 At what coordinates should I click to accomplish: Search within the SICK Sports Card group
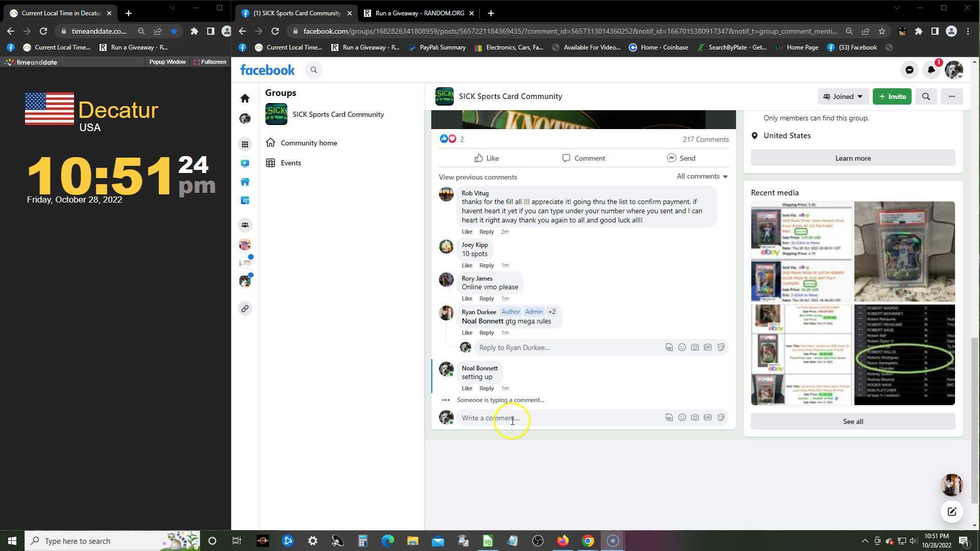[926, 96]
